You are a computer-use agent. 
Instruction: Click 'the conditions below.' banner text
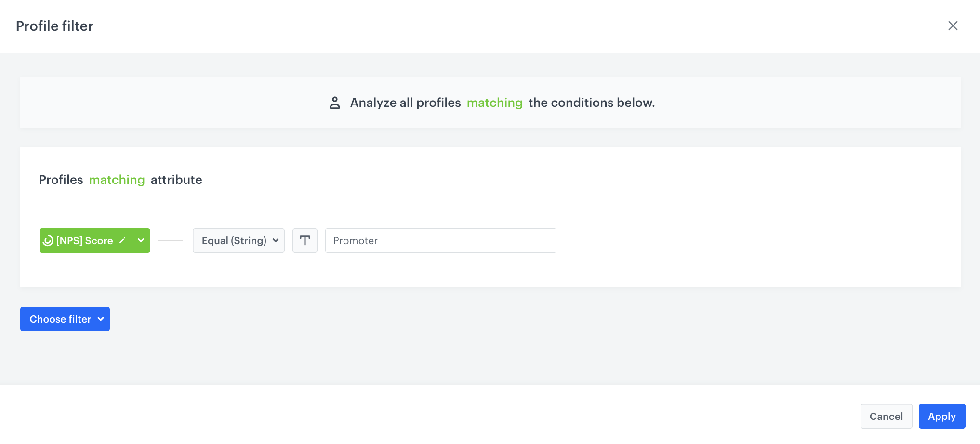point(591,103)
